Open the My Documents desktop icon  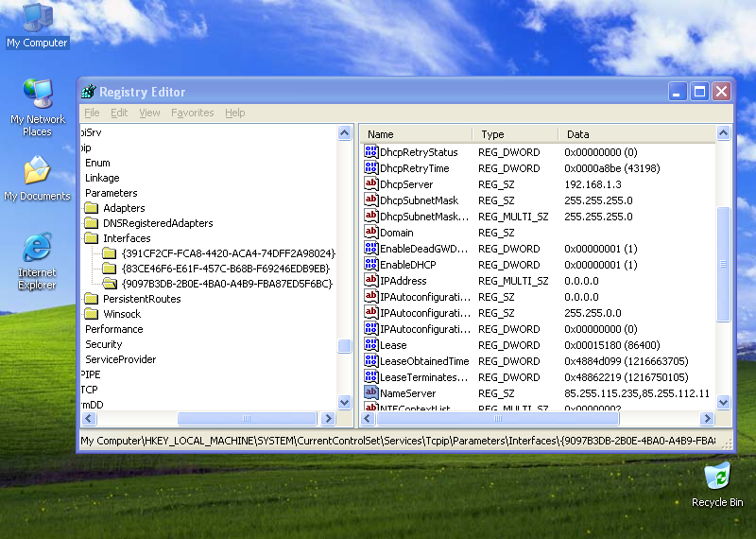coord(37,179)
